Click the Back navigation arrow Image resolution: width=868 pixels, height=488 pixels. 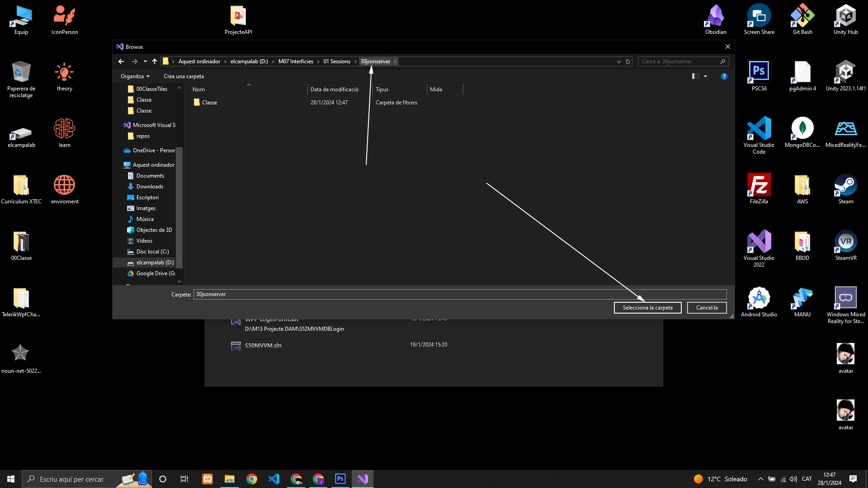coord(121,61)
